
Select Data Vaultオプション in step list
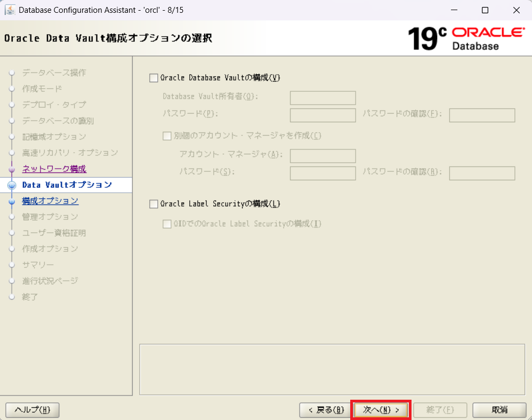click(x=67, y=185)
